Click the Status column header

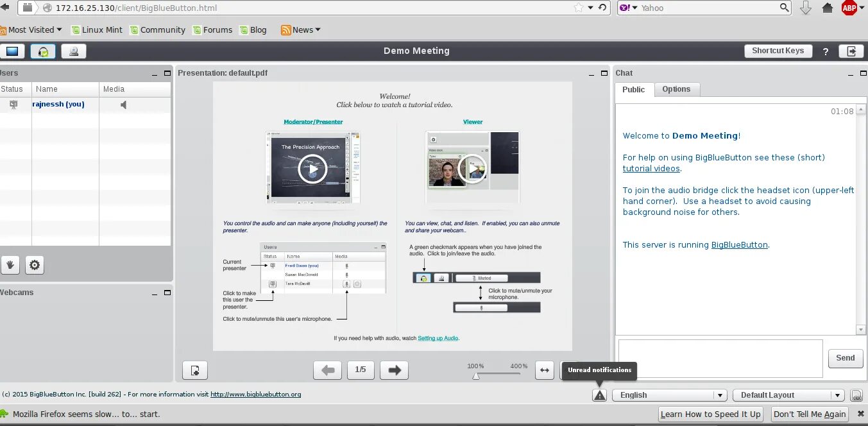15,89
